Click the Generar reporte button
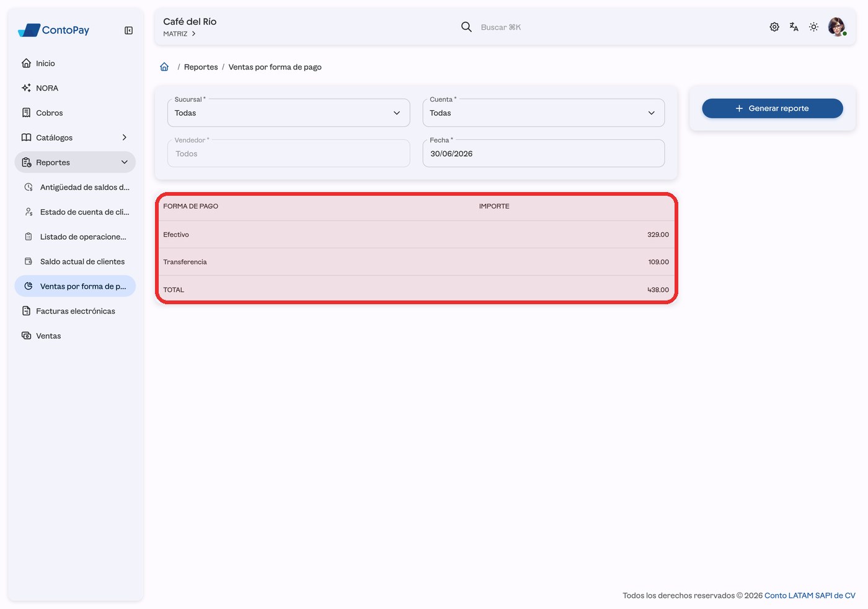868x609 pixels. (773, 108)
